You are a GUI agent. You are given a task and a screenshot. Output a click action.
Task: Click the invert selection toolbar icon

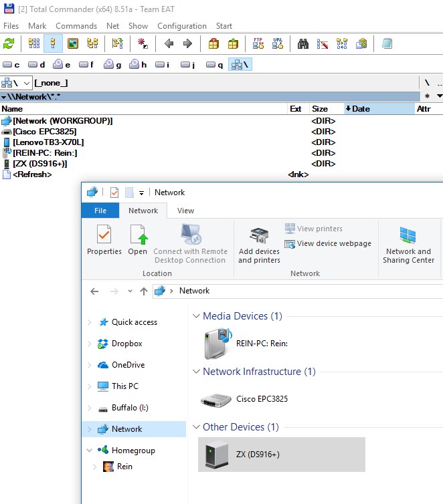click(x=143, y=43)
